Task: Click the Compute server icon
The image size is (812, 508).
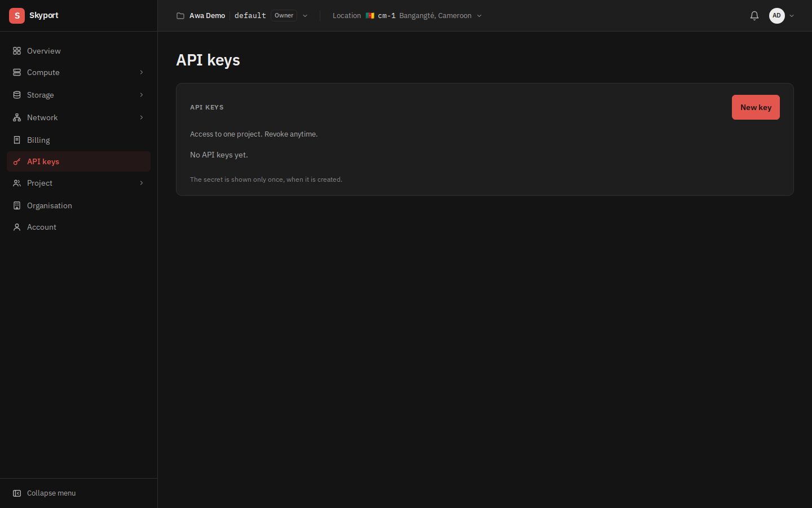Action: [x=17, y=72]
